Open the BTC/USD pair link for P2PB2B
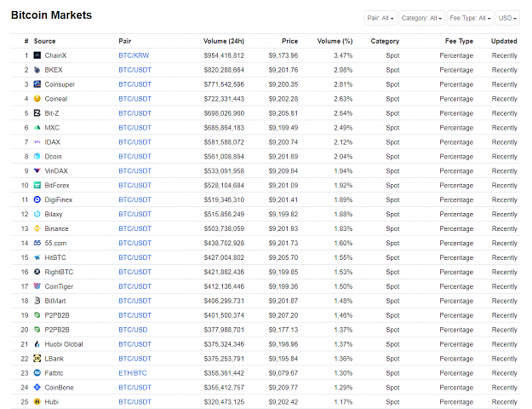 (x=133, y=330)
